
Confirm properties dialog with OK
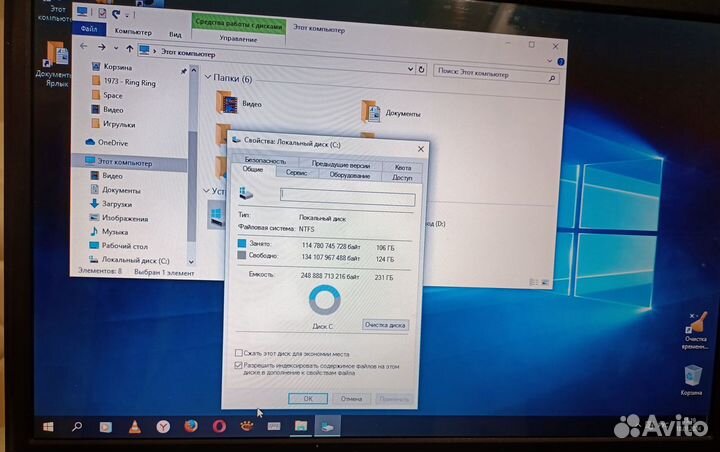coord(308,398)
